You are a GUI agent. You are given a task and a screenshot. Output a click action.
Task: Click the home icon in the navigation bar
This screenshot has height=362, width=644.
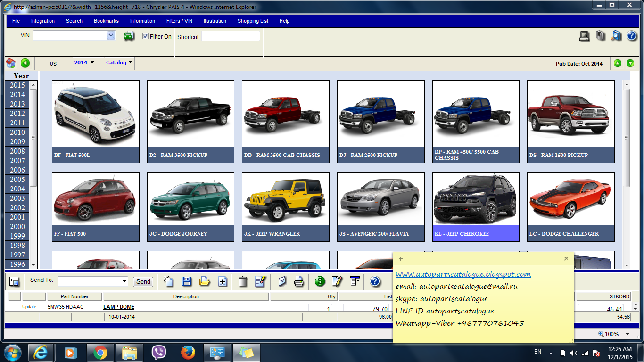coord(11,63)
